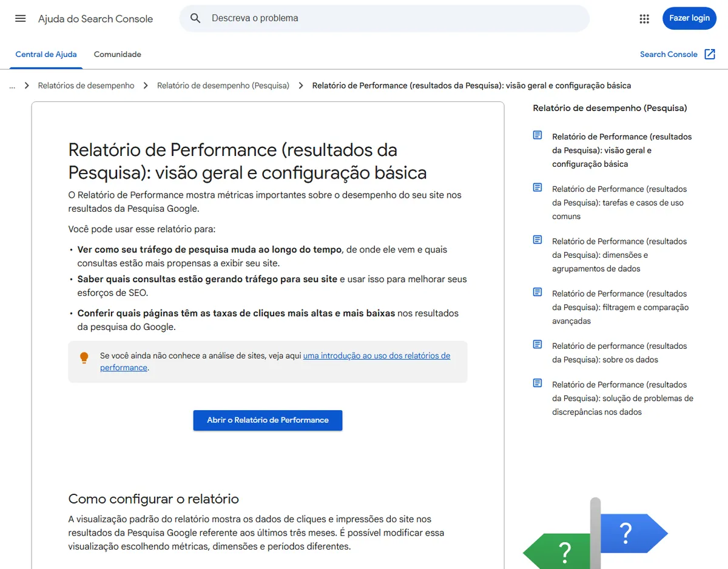Viewport: 728px width, 569px height.
Task: Open sidebar article 'solução de problemas de discrepâncias nos dados'
Action: point(622,398)
